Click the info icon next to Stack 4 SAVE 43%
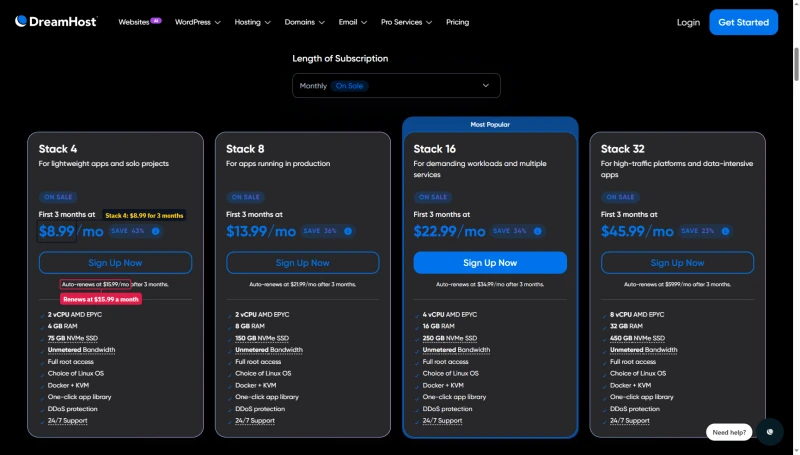This screenshot has height=455, width=800. click(x=156, y=231)
